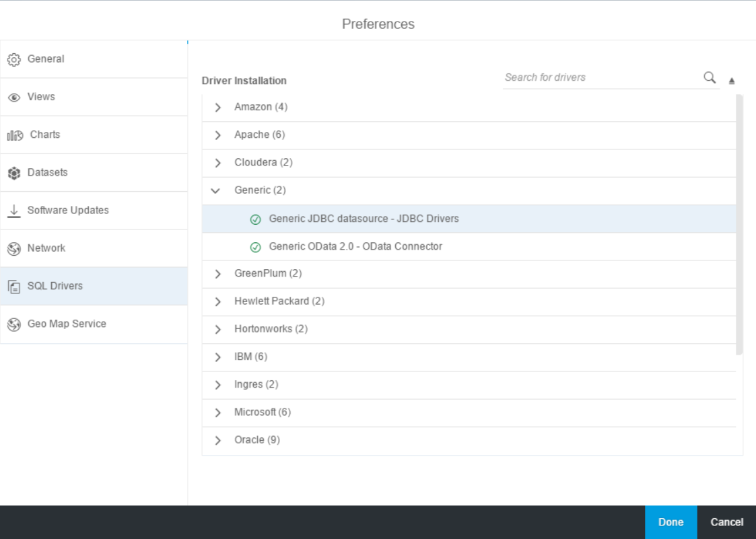Select Generic OData 2.0 - OData Connector row
Viewport: 756px width, 539px height.
[469, 247]
